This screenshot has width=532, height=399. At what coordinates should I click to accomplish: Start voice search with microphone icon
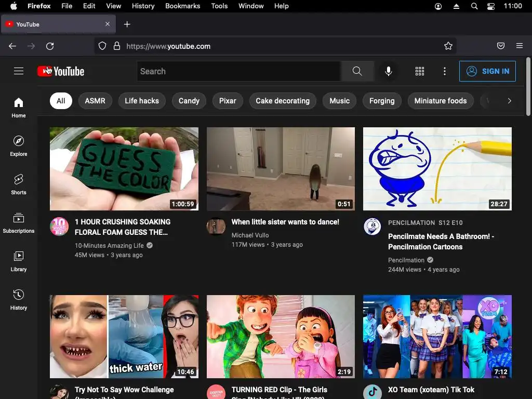[x=389, y=71]
